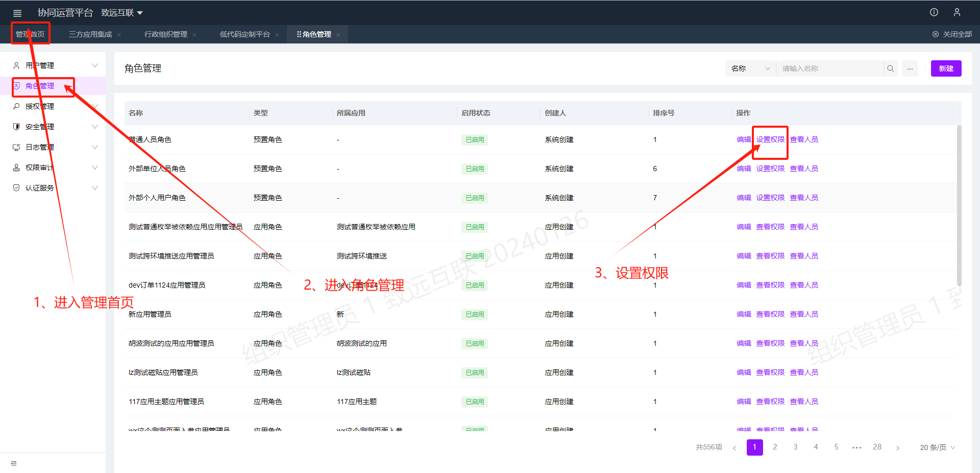Image resolution: width=980 pixels, height=473 pixels.
Task: Open the user profile icon
Action: tap(957, 12)
